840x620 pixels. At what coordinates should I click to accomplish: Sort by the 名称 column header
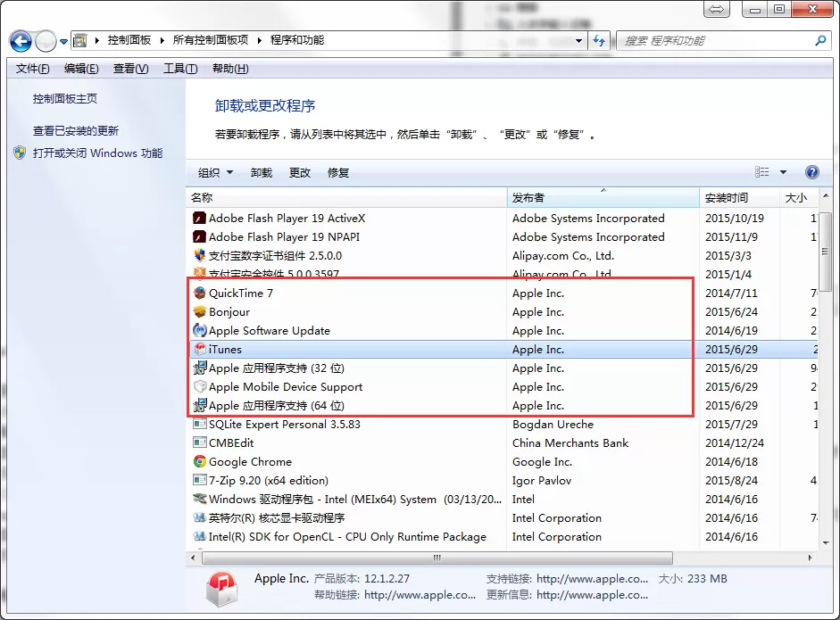(x=346, y=197)
